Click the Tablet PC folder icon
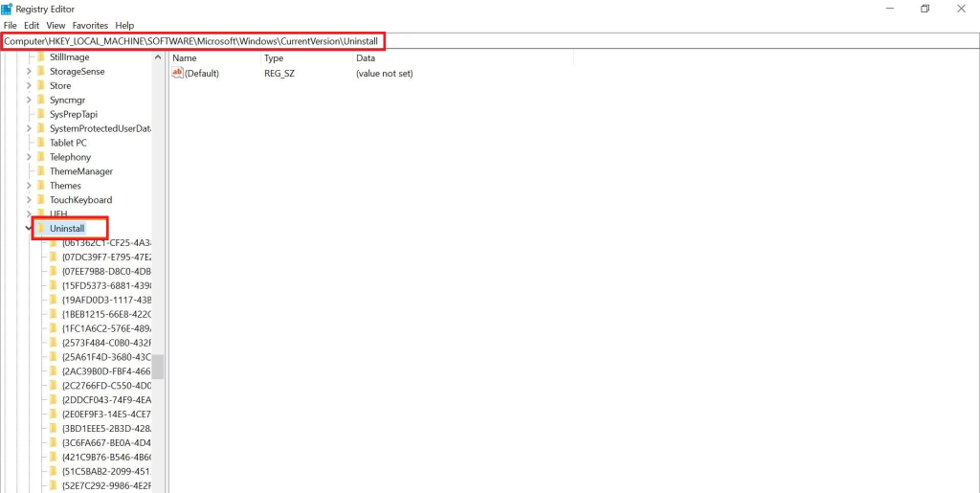The width and height of the screenshot is (980, 493). (x=40, y=143)
